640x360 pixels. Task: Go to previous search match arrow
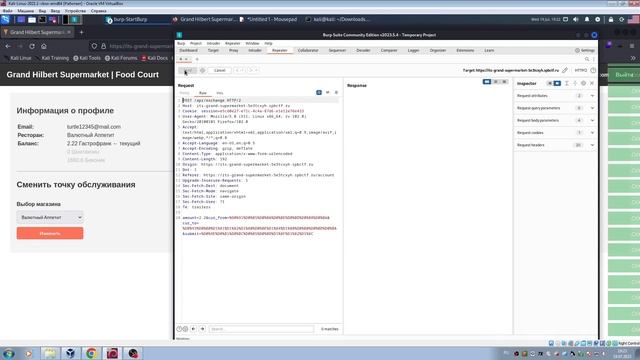pyautogui.click(x=193, y=329)
